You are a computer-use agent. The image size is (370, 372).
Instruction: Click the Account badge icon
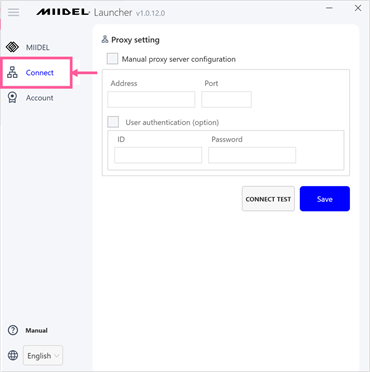tap(12, 98)
